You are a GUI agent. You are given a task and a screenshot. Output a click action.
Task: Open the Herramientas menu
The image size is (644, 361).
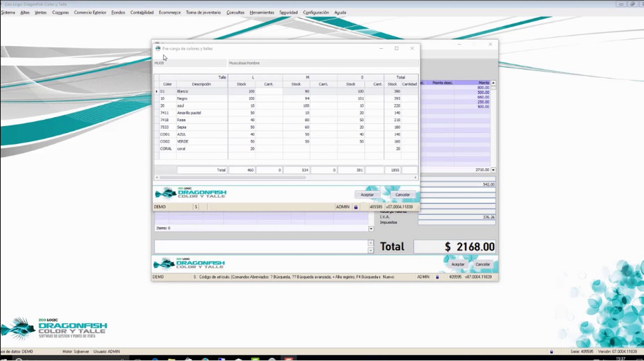pyautogui.click(x=262, y=12)
